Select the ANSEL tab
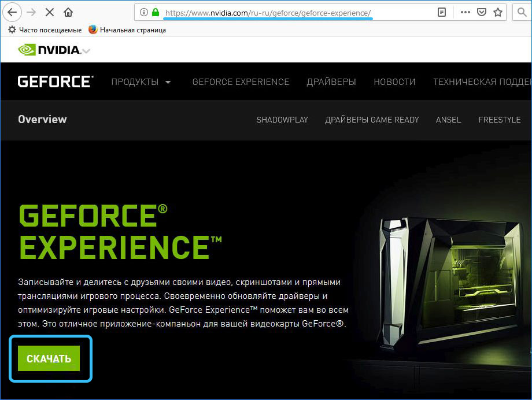Image resolution: width=532 pixels, height=400 pixels. click(x=448, y=120)
